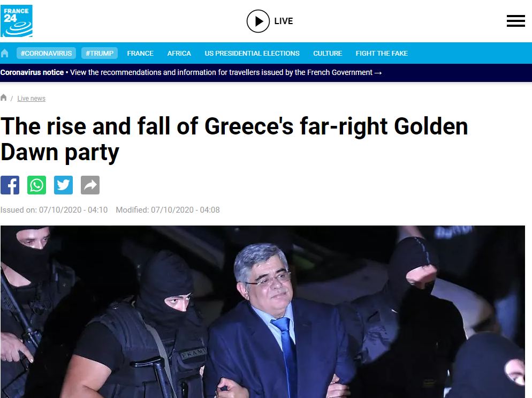Click the LIVE text label
The image size is (532, 398).
(x=283, y=21)
